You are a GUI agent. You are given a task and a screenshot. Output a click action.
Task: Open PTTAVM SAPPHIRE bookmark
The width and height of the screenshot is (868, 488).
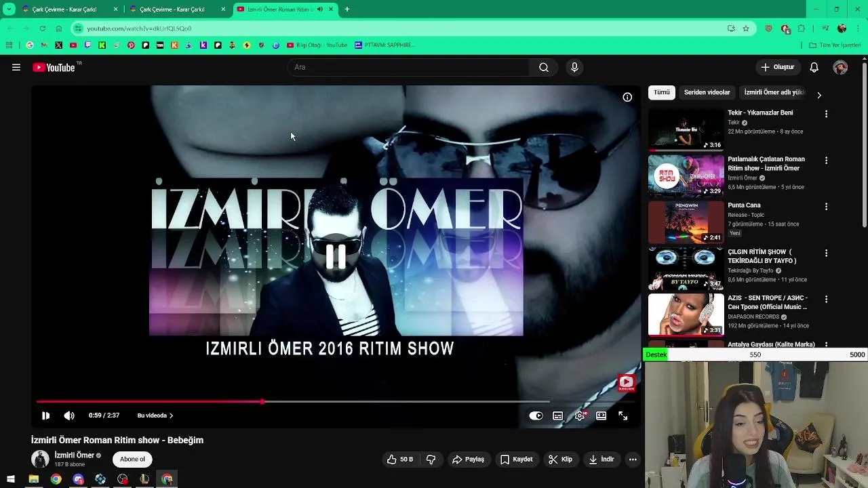coord(384,45)
